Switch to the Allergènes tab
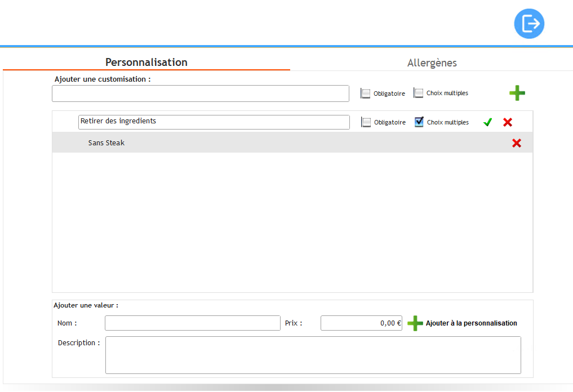 click(432, 63)
